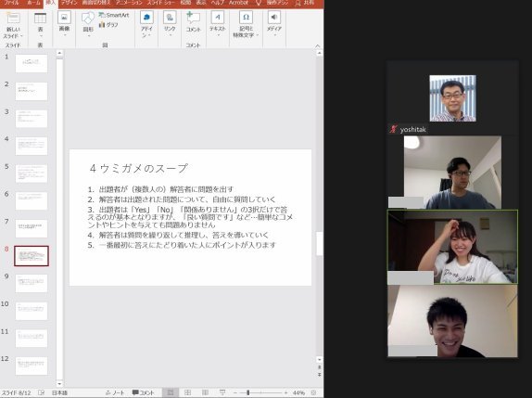The width and height of the screenshot is (532, 398).
Task: Insert a SmartArt graphic
Action: (114, 15)
